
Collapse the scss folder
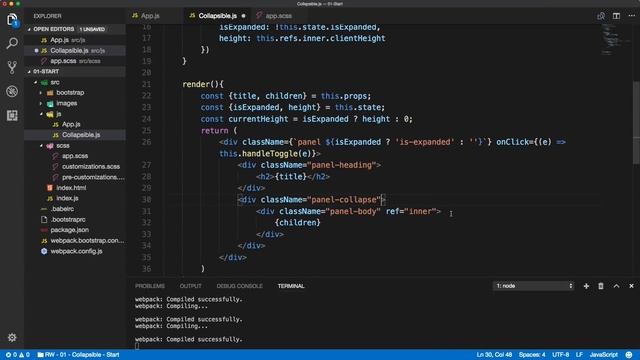coord(41,146)
